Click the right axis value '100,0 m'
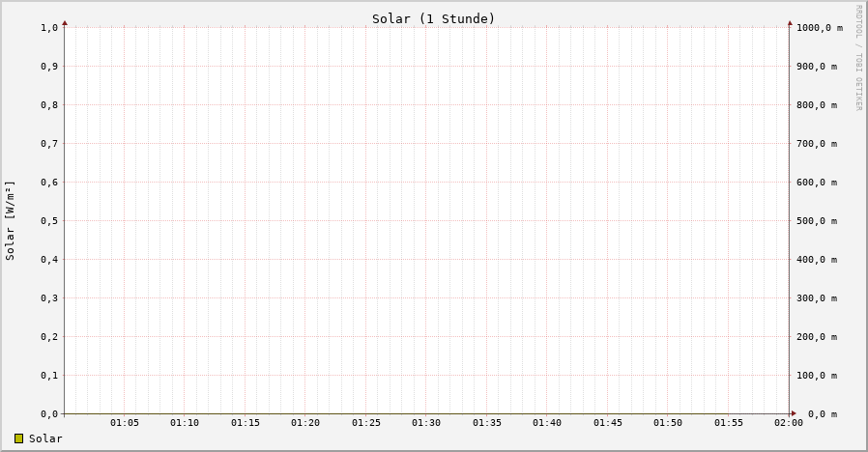Image resolution: width=868 pixels, height=452 pixels. [817, 376]
